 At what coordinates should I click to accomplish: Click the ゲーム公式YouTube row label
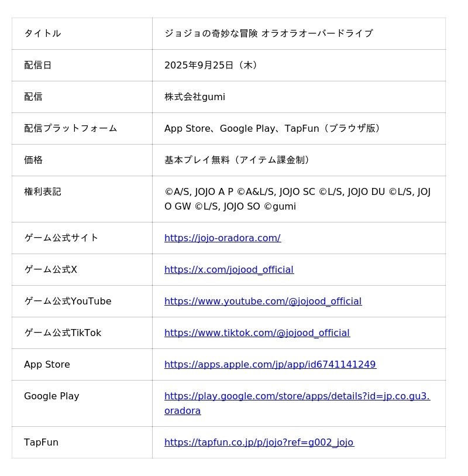67,301
